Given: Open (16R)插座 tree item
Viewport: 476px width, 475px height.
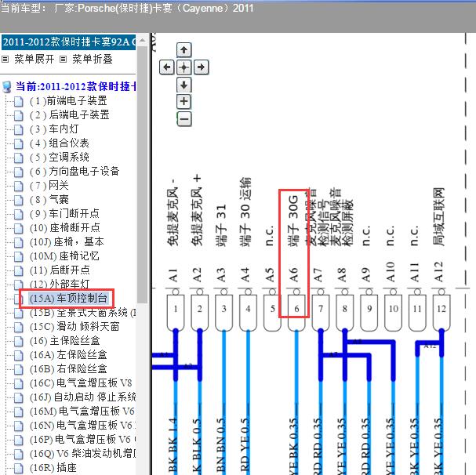Looking at the screenshot, I should tap(53, 468).
